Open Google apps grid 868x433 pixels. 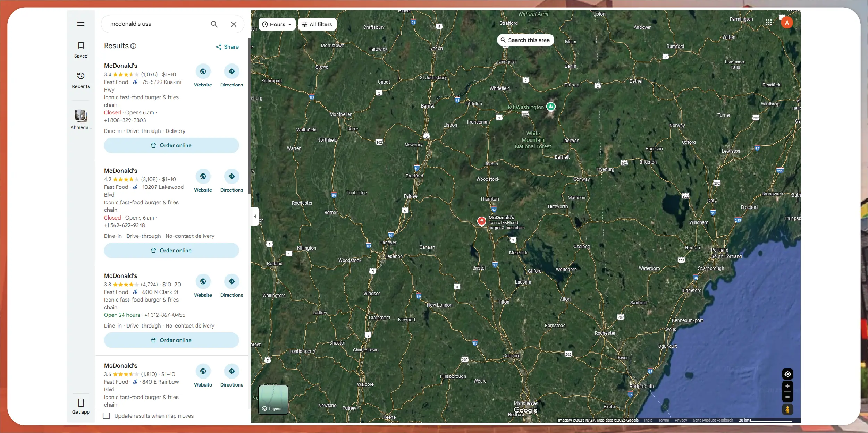(x=769, y=23)
